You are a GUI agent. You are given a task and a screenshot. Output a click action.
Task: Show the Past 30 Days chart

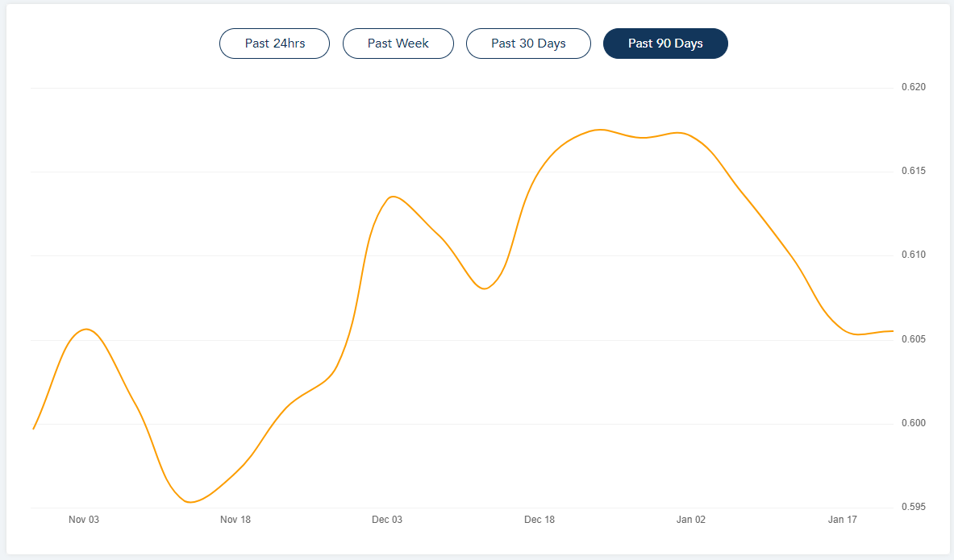point(528,44)
